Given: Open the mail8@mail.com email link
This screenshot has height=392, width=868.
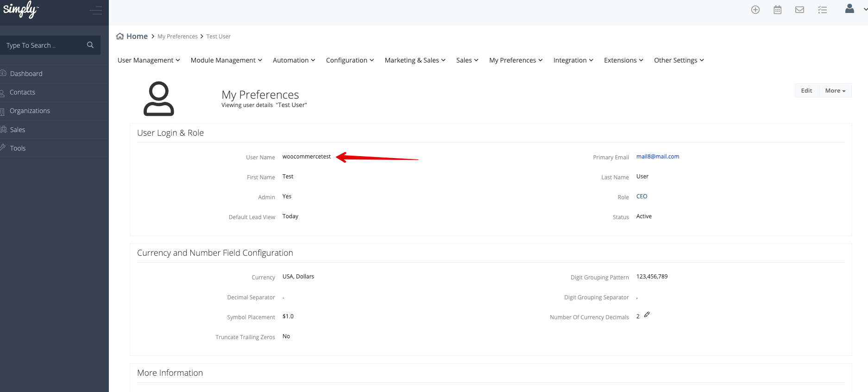Looking at the screenshot, I should [657, 157].
